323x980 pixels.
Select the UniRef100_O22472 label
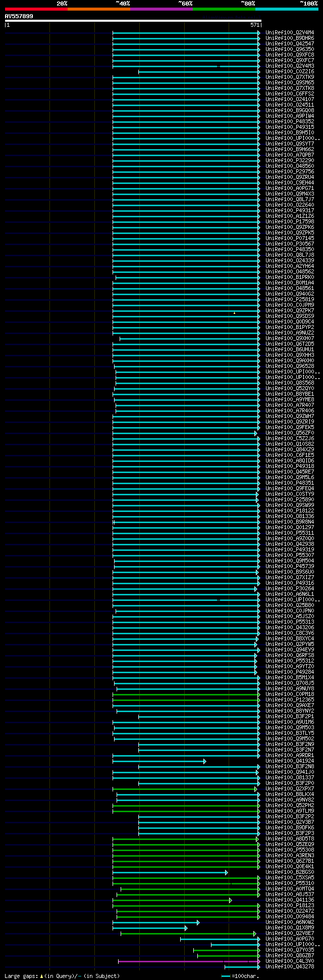tap(290, 911)
